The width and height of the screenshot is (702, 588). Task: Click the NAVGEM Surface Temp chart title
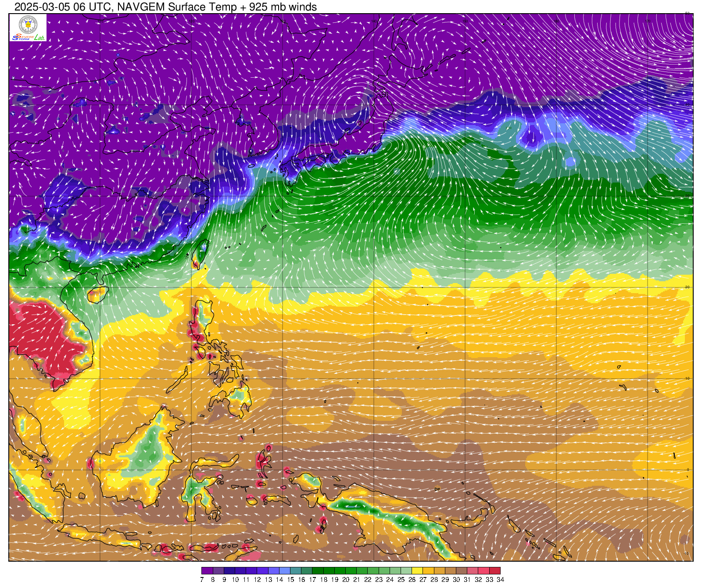pos(165,7)
